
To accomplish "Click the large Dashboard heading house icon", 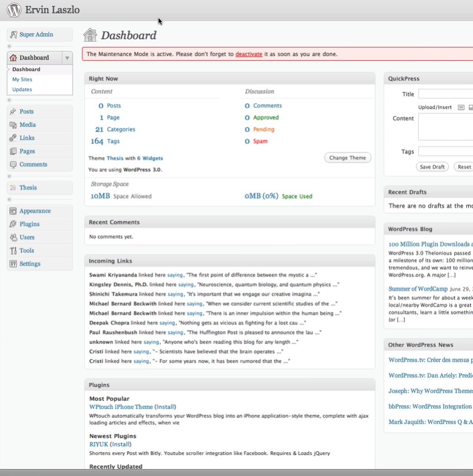I will [90, 35].
